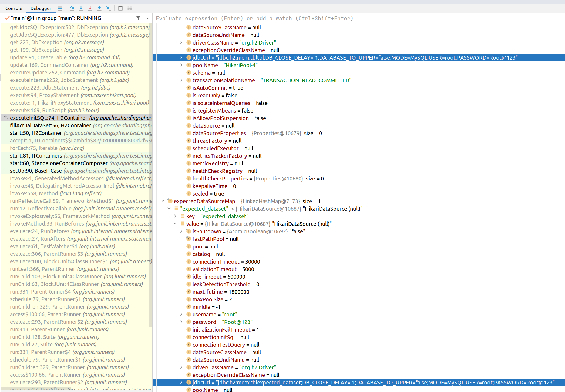Switch to the Console tab
The width and height of the screenshot is (565, 392).
pos(14,8)
